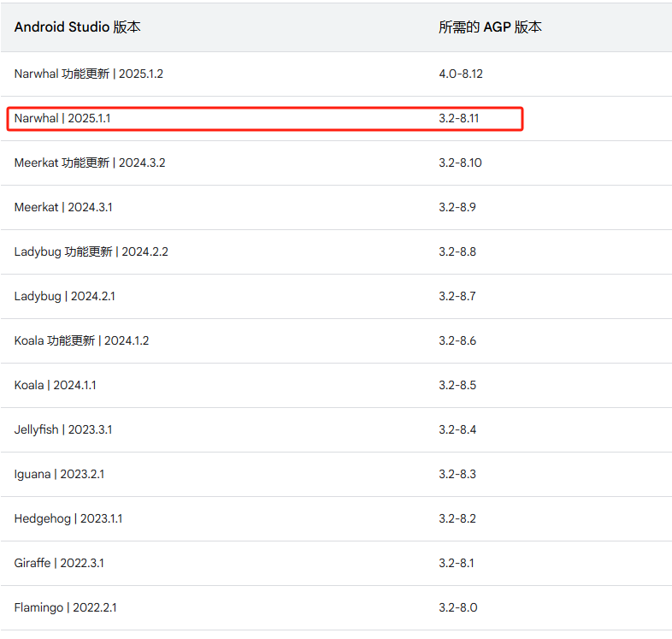The image size is (672, 639).
Task: Click the 'Android Studio 版本' column header
Action: click(77, 27)
